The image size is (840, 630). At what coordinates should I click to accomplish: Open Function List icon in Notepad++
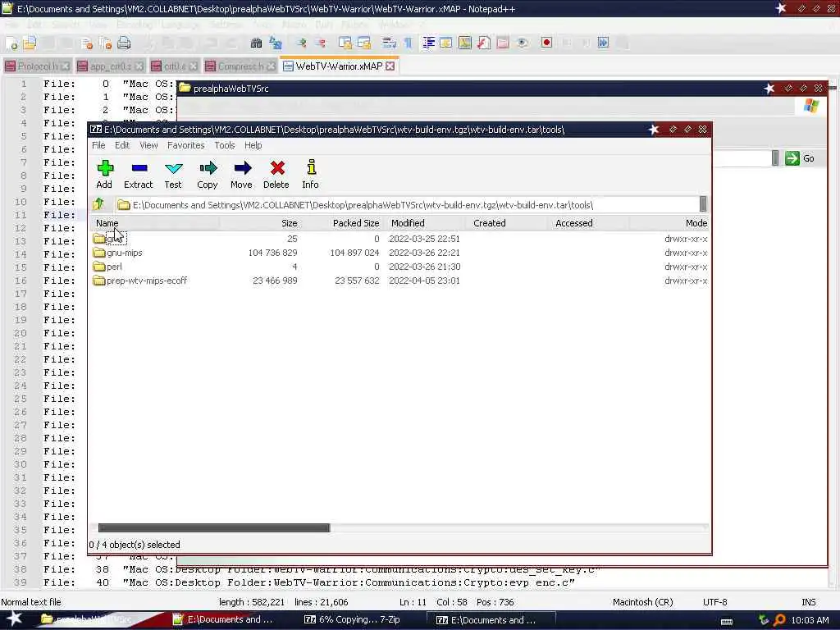(484, 43)
